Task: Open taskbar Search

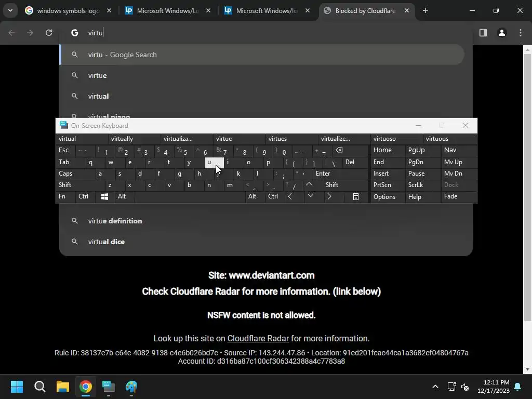Action: click(39, 387)
